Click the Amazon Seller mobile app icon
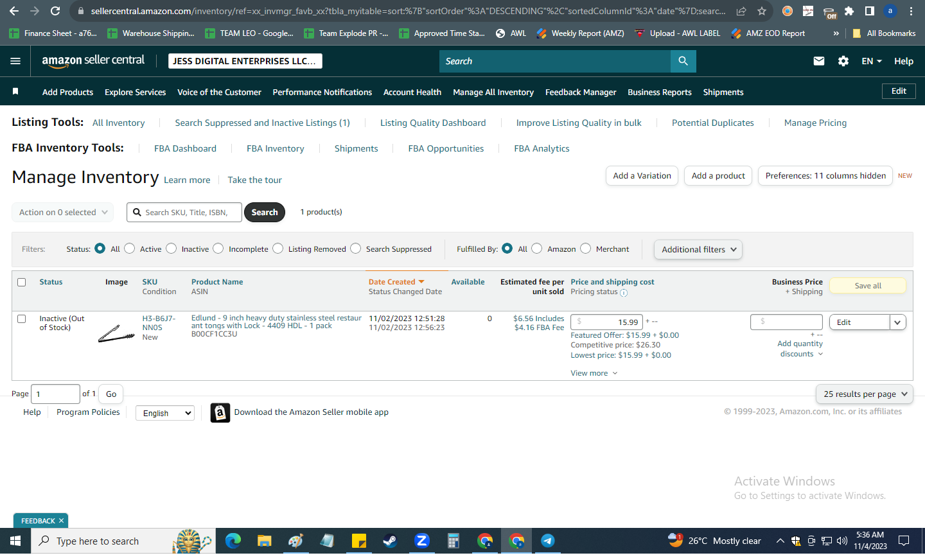Image resolution: width=925 pixels, height=560 pixels. (x=220, y=412)
